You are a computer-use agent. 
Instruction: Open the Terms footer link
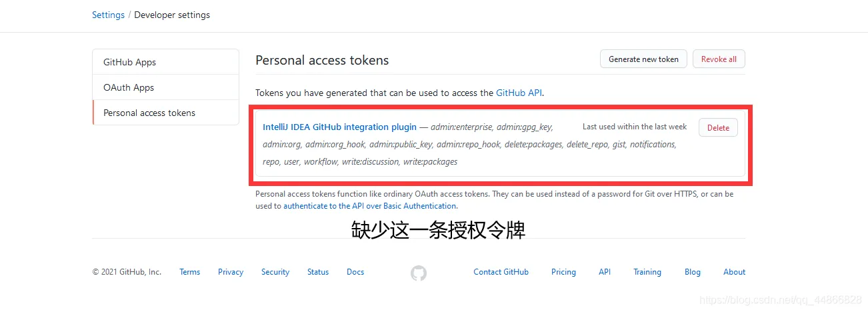coord(190,272)
